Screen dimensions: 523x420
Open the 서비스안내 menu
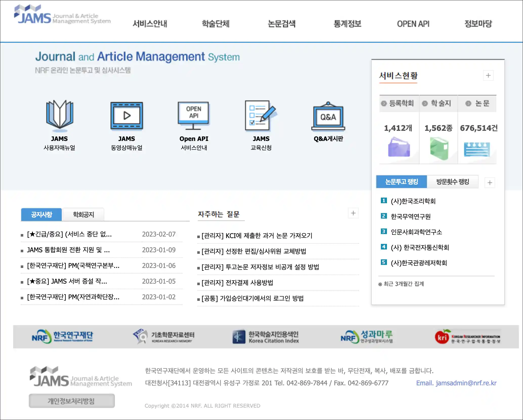click(x=150, y=24)
